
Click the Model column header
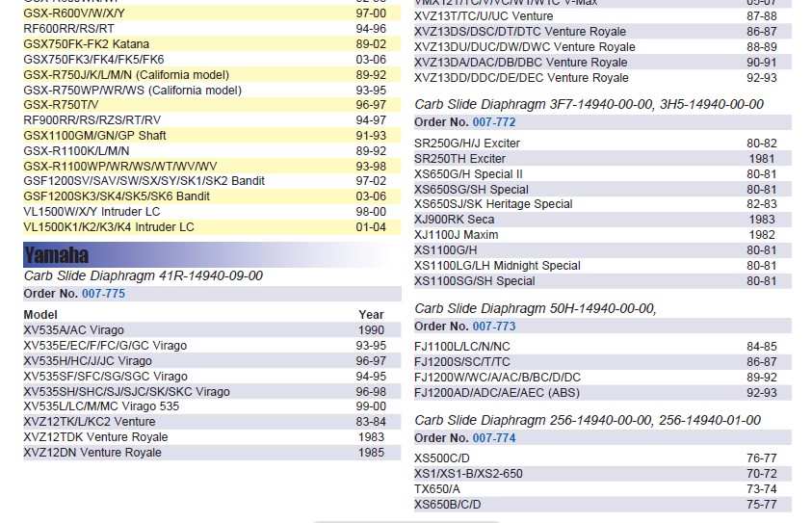click(40, 315)
